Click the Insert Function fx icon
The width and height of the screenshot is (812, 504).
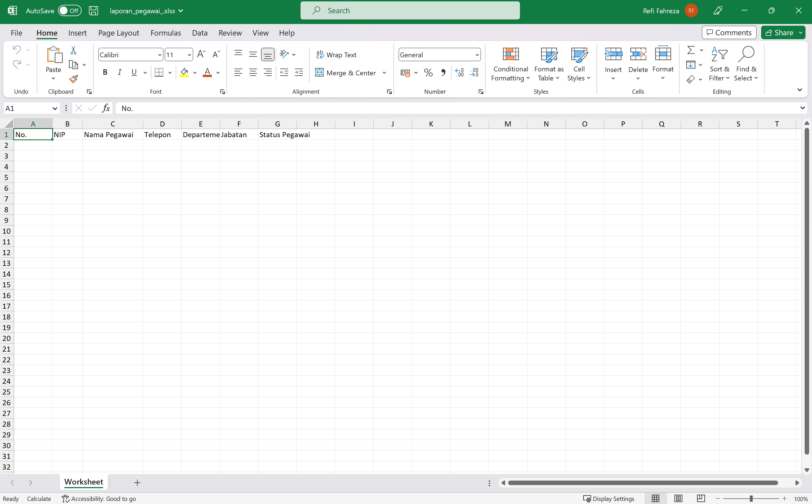pos(106,108)
